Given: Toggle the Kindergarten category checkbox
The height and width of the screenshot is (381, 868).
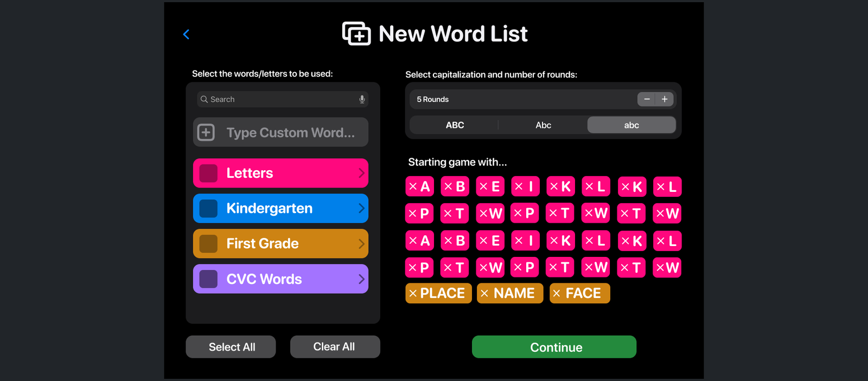Looking at the screenshot, I should click(x=208, y=209).
